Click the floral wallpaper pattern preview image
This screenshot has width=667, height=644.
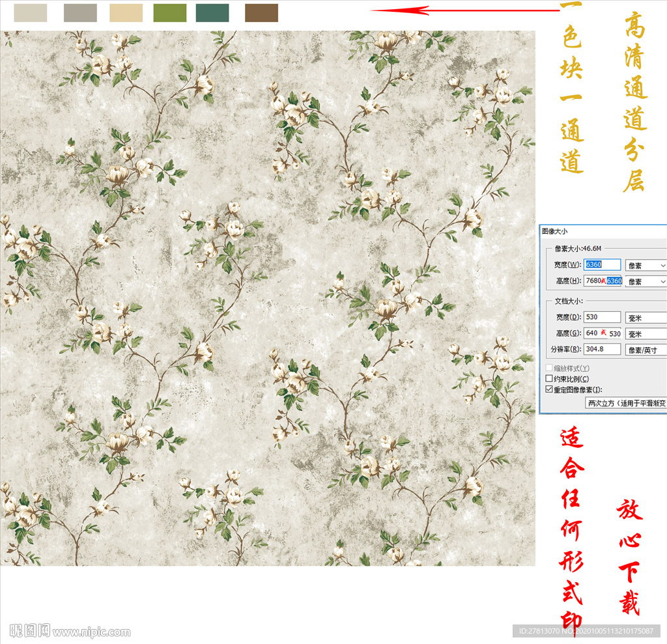coord(268,298)
